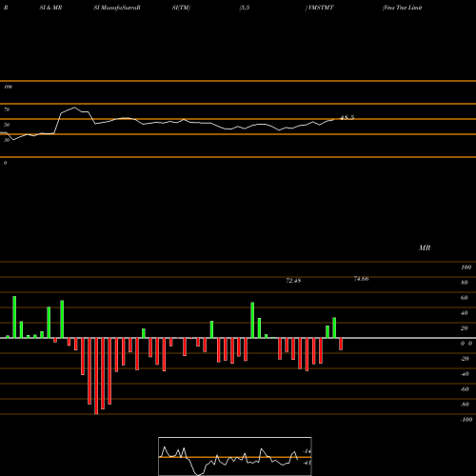Image resolution: width=476 pixels, height=476 pixels.
Task: Click the right-axis label -80
Action: coord(465,405)
